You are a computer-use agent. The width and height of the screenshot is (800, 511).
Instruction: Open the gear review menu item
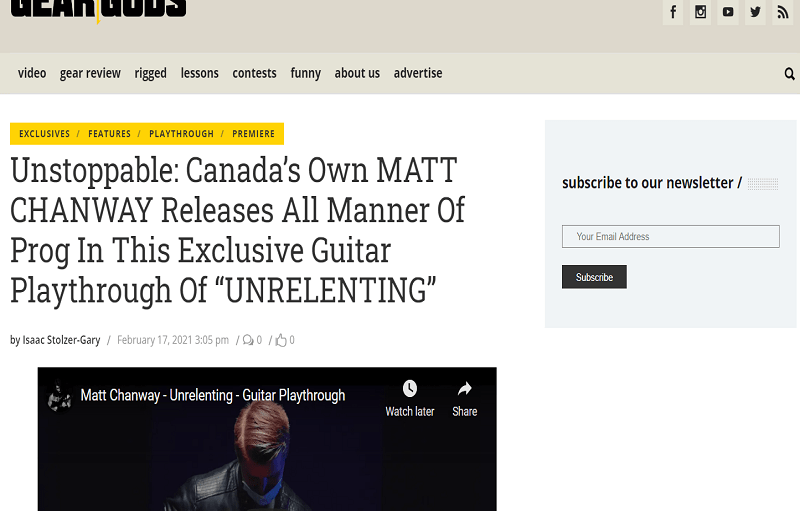tap(90, 73)
